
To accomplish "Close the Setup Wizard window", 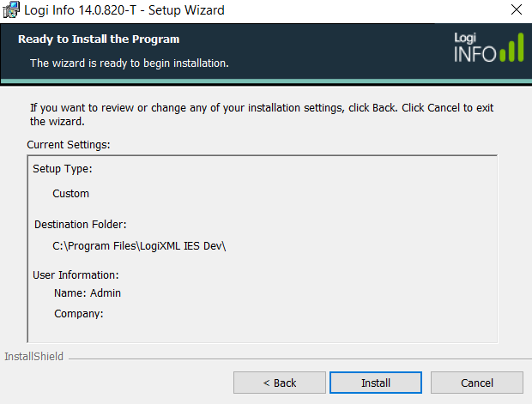I will click(516, 9).
